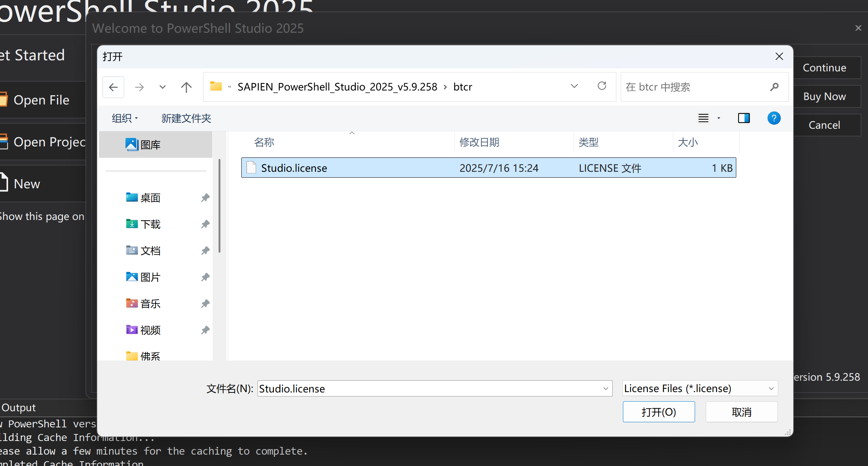Viewport: 868px width, 466px height.
Task: Open the License Files type filter dropdown
Action: (700, 388)
